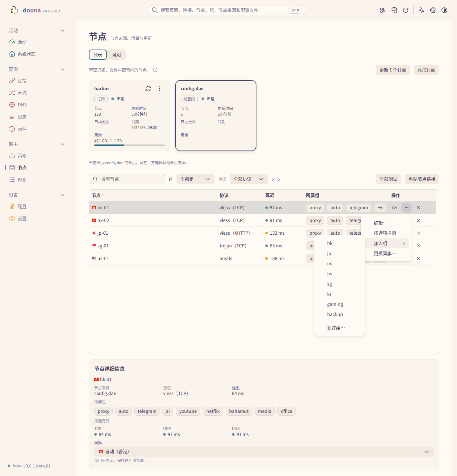457x476 pixels.
Task: Click the database icon in the top bar
Action: pos(394,10)
